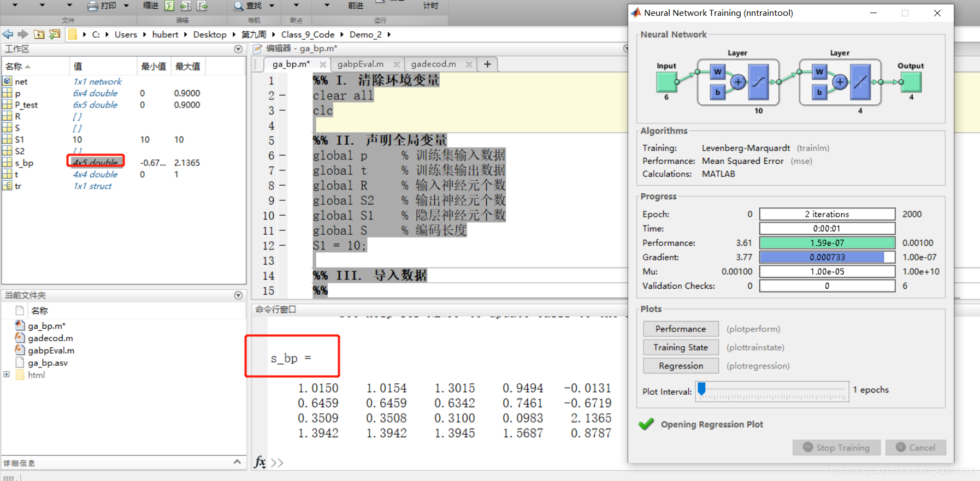Click the command window prompt input area
Screen dimensions: 980x481
point(448,463)
